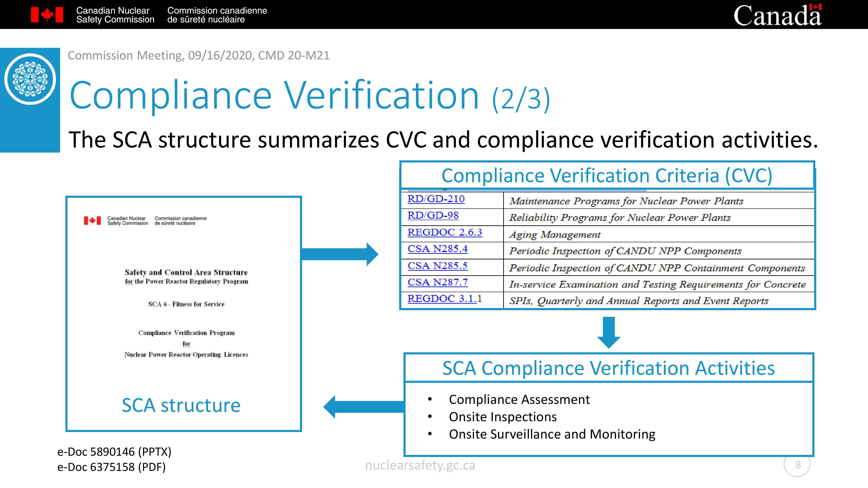Open the REGDOC 3.1.1 link
The image size is (868, 488).
(x=444, y=299)
